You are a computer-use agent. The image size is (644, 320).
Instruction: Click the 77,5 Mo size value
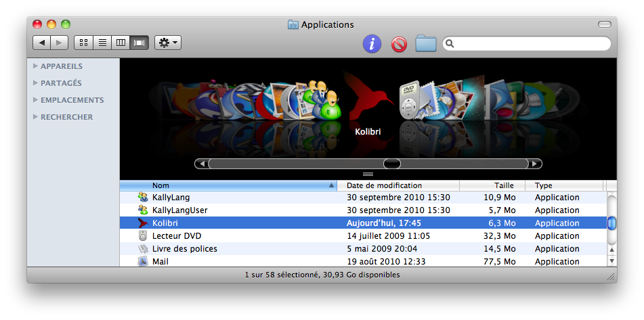[x=499, y=261]
